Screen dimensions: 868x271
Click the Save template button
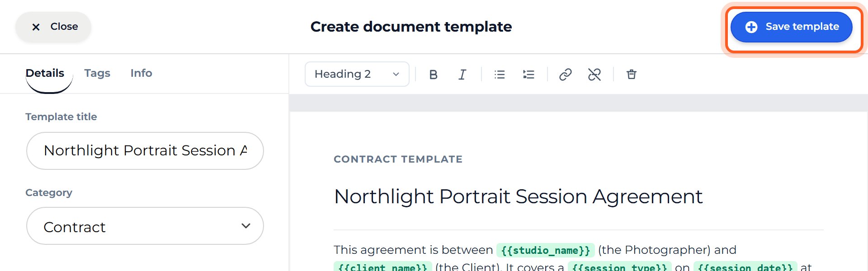tap(792, 27)
